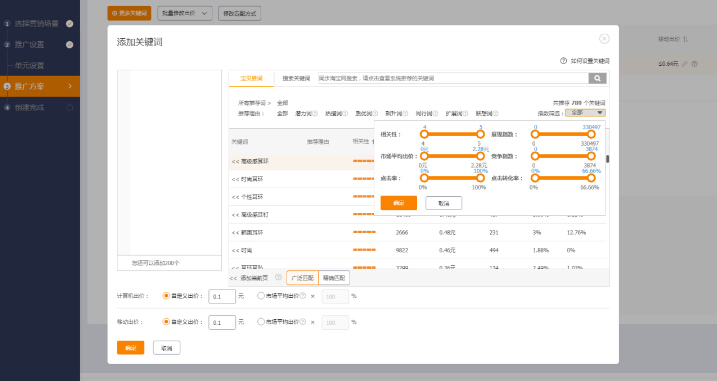Click help icon next to 添加当前页
Image resolution: width=717 pixels, height=381 pixels.
pyautogui.click(x=278, y=277)
